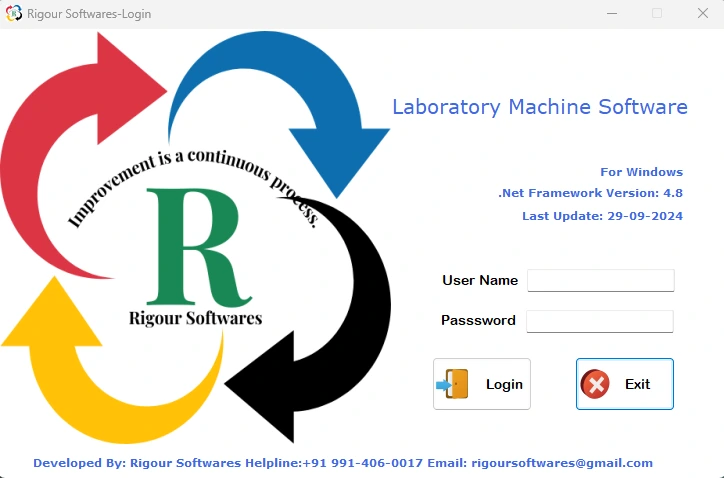Focus the Passsword input field
The width and height of the screenshot is (724, 478).
click(600, 321)
